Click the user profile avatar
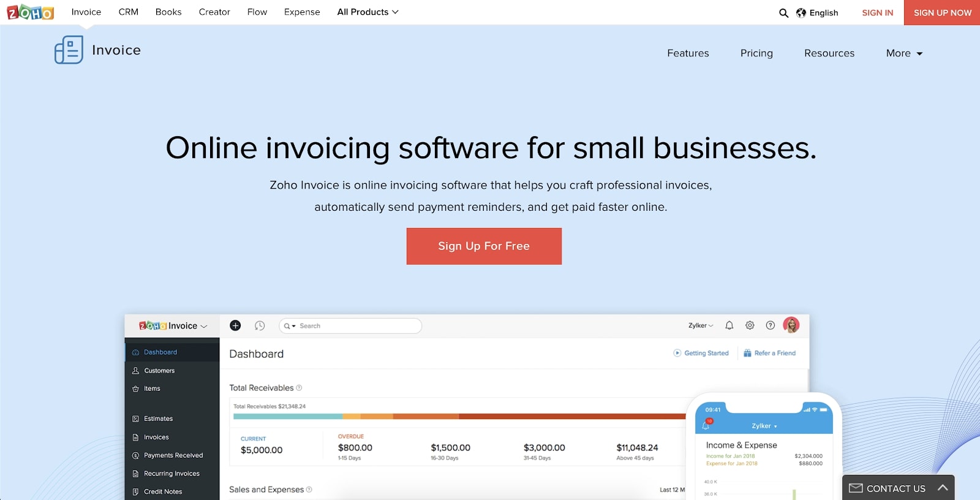This screenshot has width=980, height=500. coord(791,325)
